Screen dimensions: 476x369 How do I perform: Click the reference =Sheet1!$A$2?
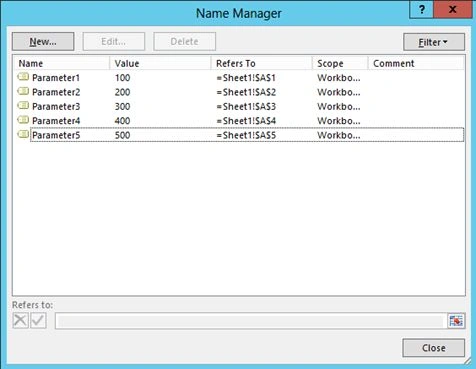[x=246, y=92]
